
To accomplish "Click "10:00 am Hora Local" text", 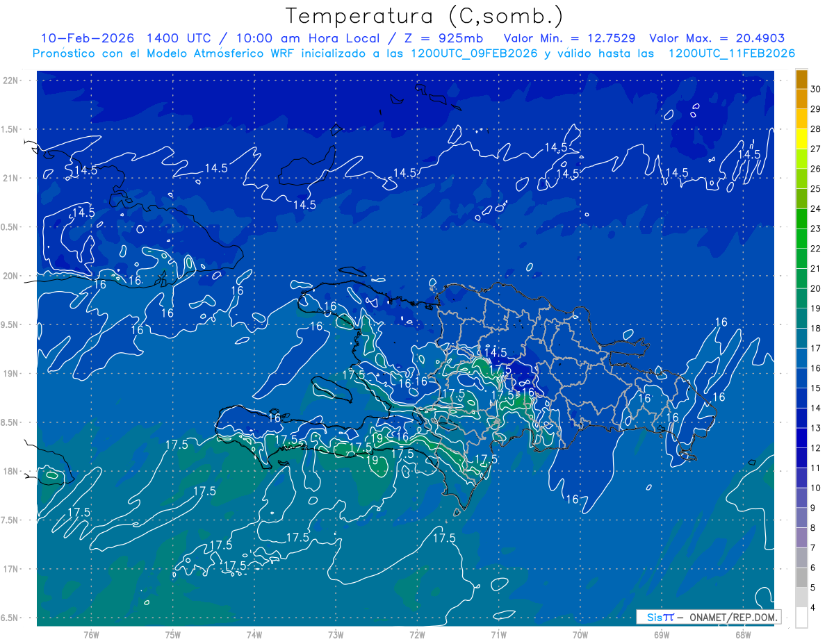I will pyautogui.click(x=309, y=38).
